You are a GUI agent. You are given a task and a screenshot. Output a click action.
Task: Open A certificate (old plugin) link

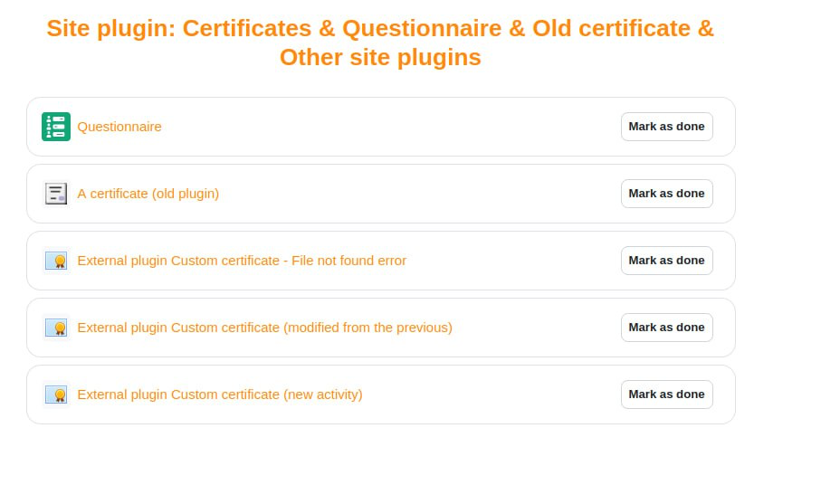(x=148, y=194)
